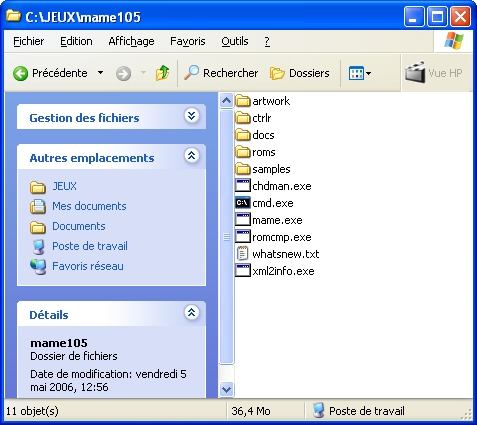Click the whatsnew.txt file name

286,254
